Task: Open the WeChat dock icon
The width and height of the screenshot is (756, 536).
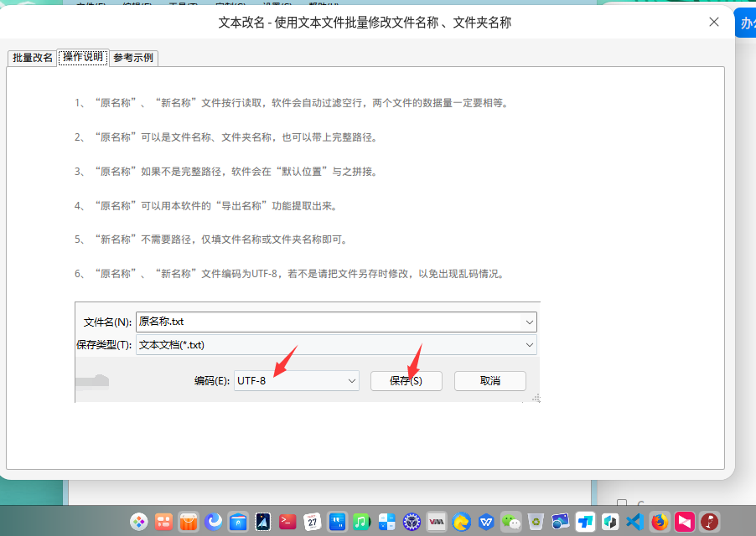Action: coord(511,522)
